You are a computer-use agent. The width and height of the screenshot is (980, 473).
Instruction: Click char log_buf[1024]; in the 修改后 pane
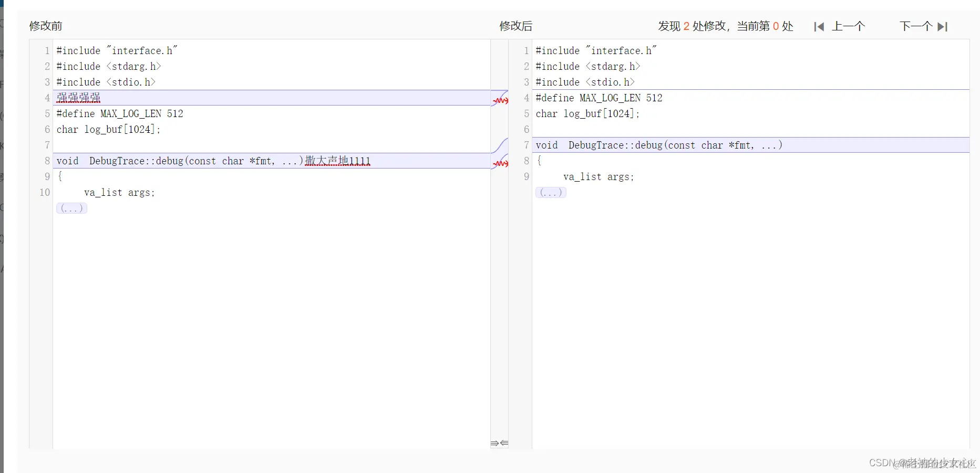coord(587,113)
